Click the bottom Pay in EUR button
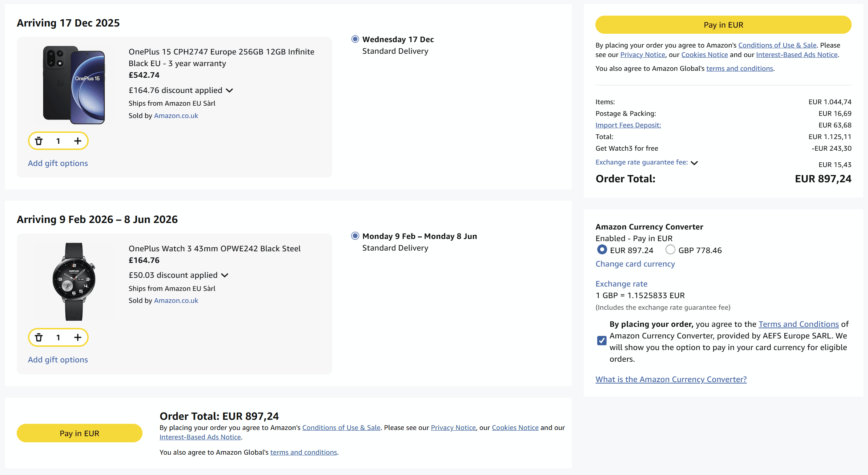 80,433
